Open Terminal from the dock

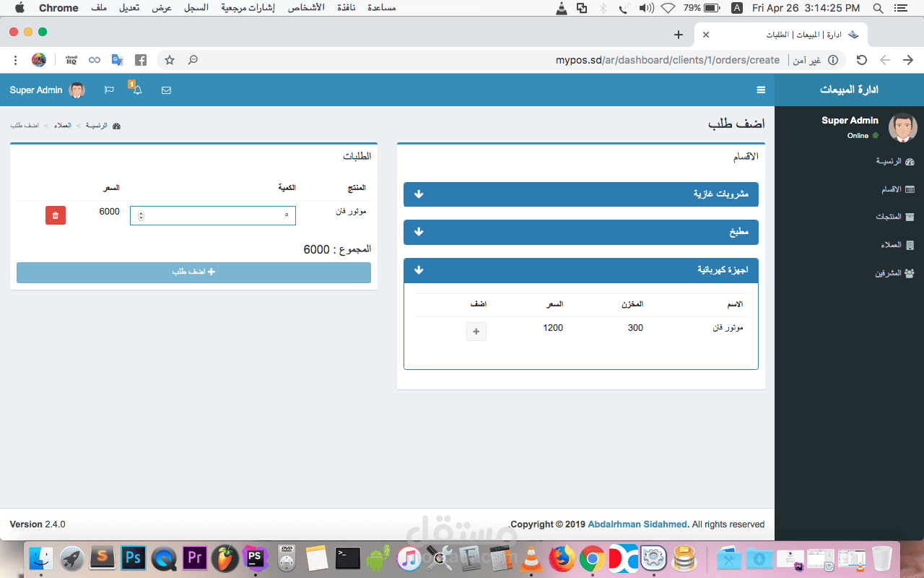[x=348, y=558]
